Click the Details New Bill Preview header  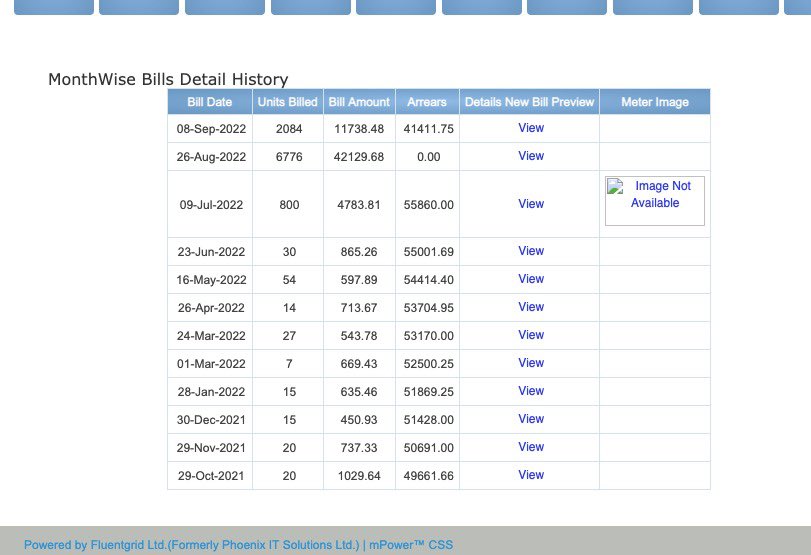529,102
